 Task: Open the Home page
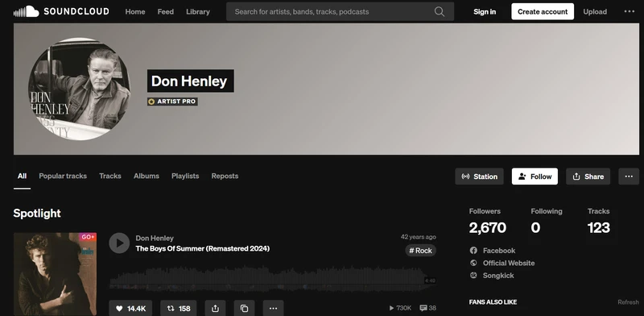[x=135, y=12]
